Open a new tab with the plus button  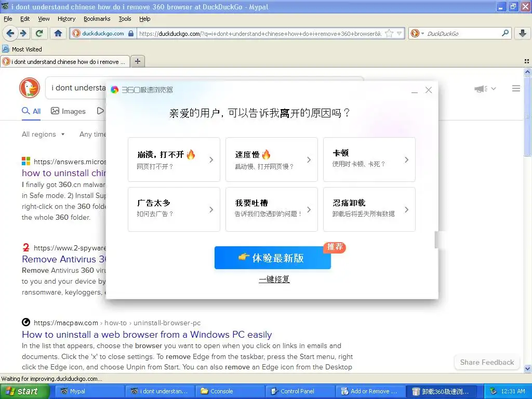click(137, 61)
